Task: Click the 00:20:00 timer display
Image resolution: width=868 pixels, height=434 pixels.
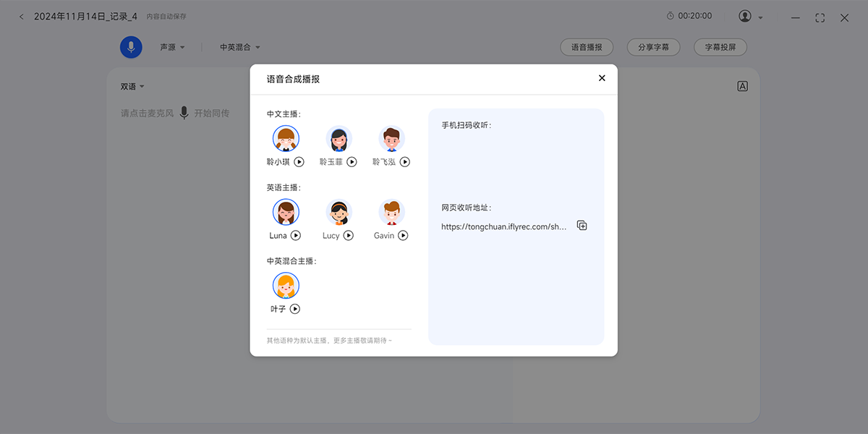Action: pos(689,16)
